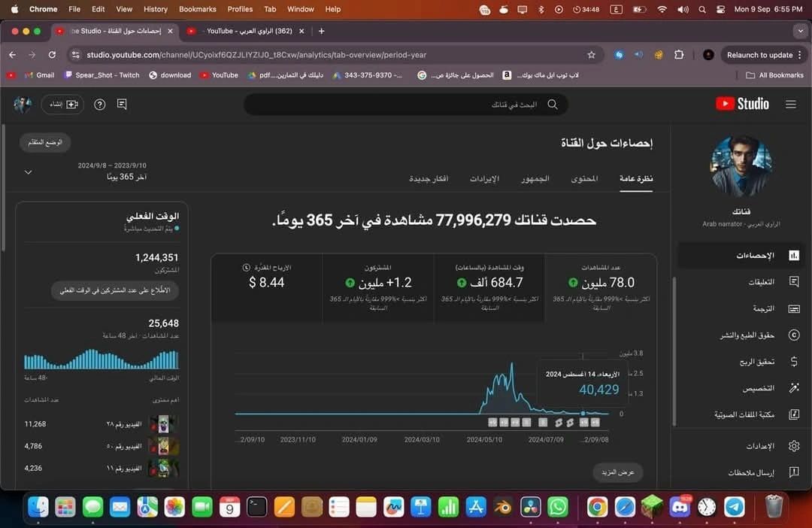
Task: Switch to the Content (المحتوى) tab
Action: coord(583,179)
